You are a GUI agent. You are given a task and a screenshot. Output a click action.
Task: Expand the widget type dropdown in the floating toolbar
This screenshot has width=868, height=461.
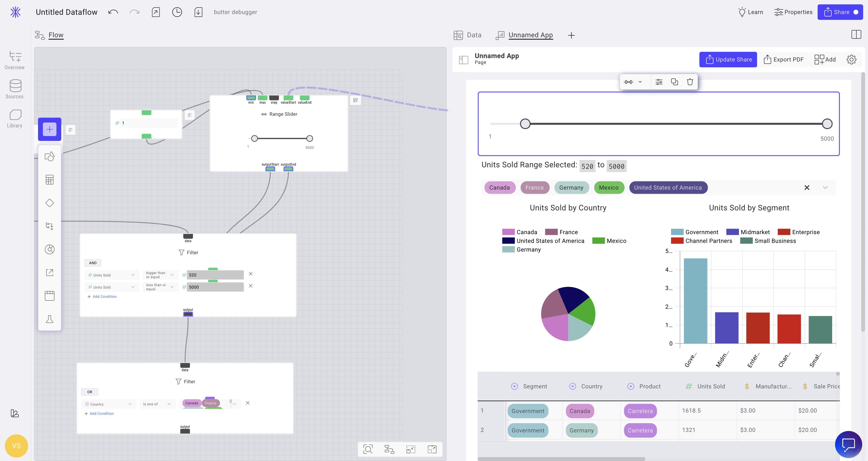[640, 82]
